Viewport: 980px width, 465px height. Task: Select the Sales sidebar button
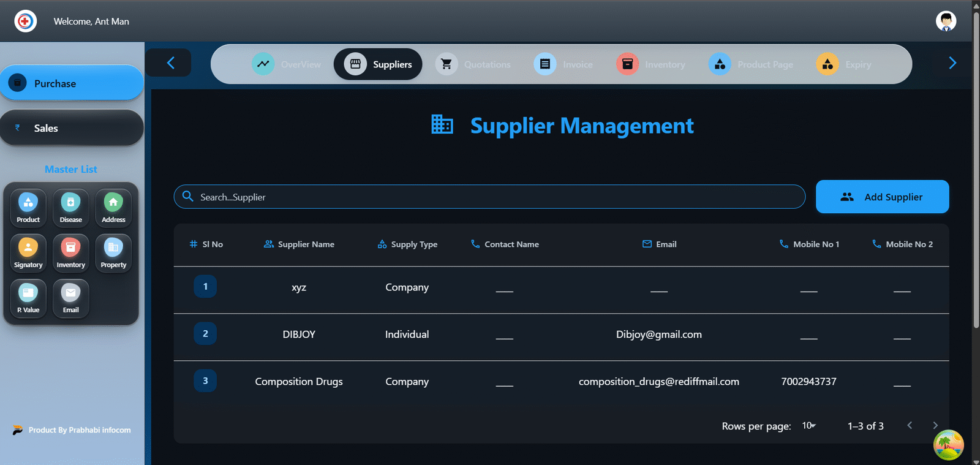click(72, 128)
